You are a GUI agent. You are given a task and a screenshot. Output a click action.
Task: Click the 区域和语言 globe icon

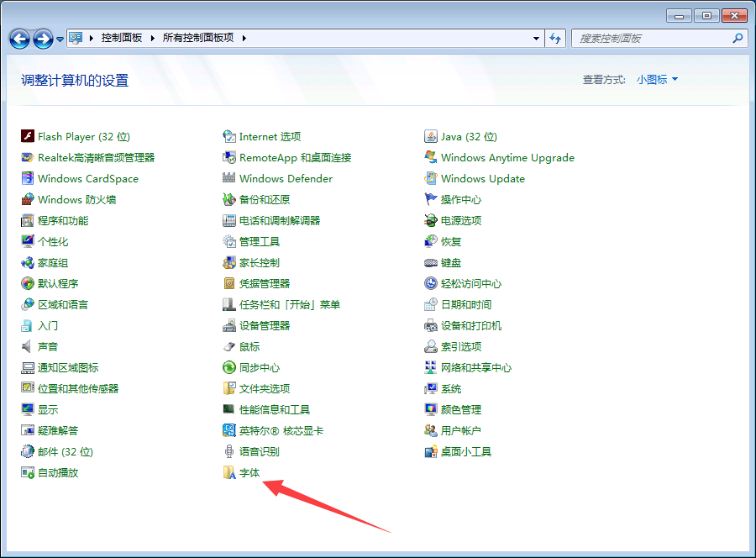[x=28, y=305]
